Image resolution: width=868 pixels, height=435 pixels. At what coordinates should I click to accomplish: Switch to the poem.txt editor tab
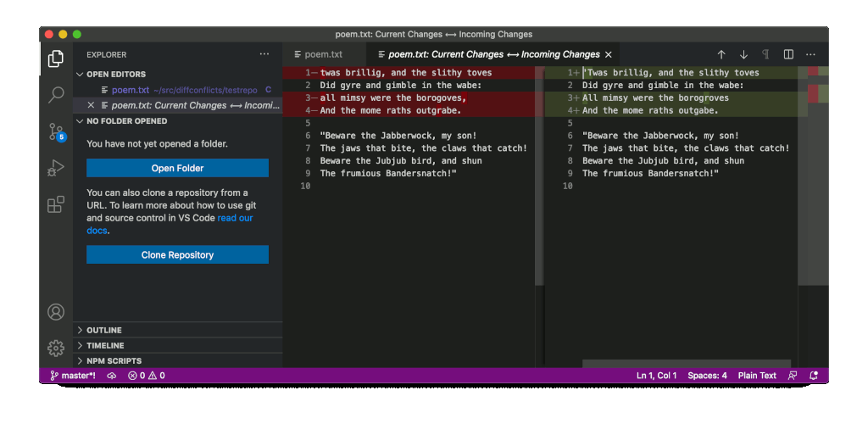(325, 54)
